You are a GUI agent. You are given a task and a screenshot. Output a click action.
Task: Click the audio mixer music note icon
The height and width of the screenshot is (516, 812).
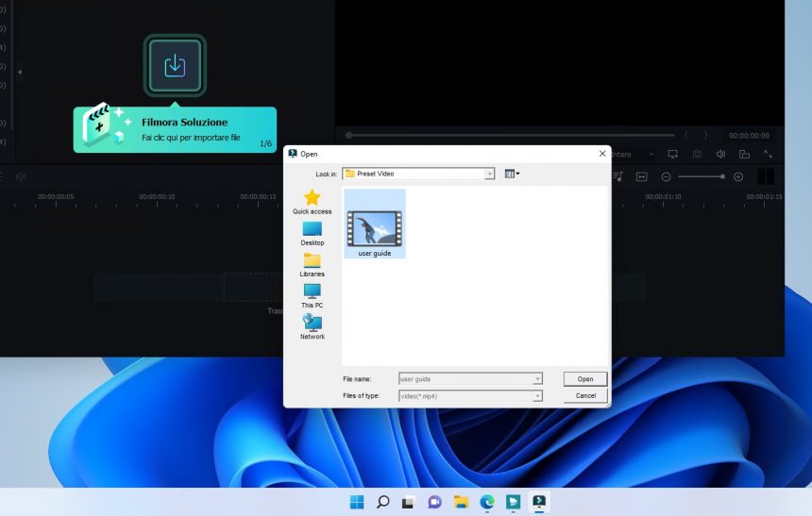click(x=617, y=176)
